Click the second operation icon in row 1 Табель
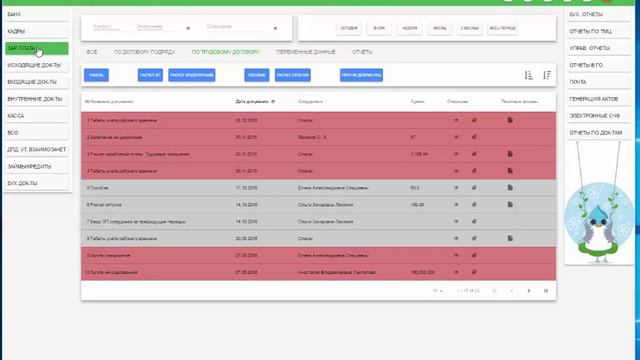The image size is (640, 360). pyautogui.click(x=474, y=120)
